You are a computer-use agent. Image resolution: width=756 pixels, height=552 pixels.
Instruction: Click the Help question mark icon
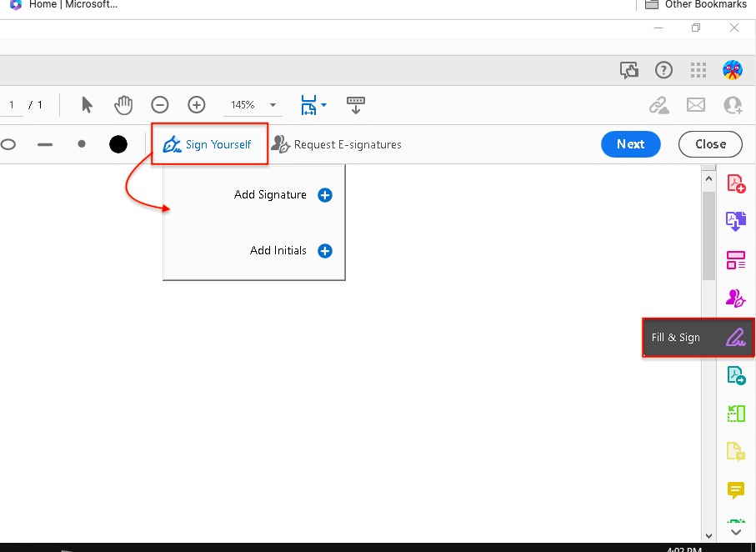coord(663,70)
